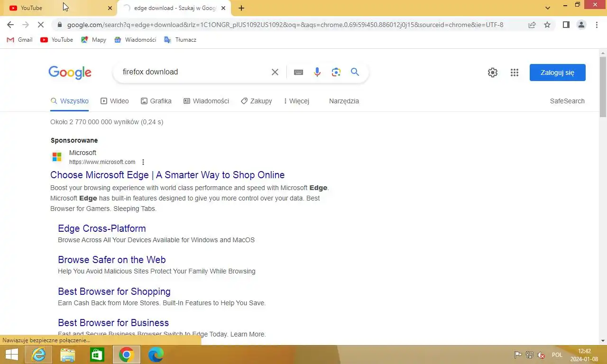The image size is (607, 364).
Task: Click the Microsoft logo favicon in result
Action: tap(57, 156)
